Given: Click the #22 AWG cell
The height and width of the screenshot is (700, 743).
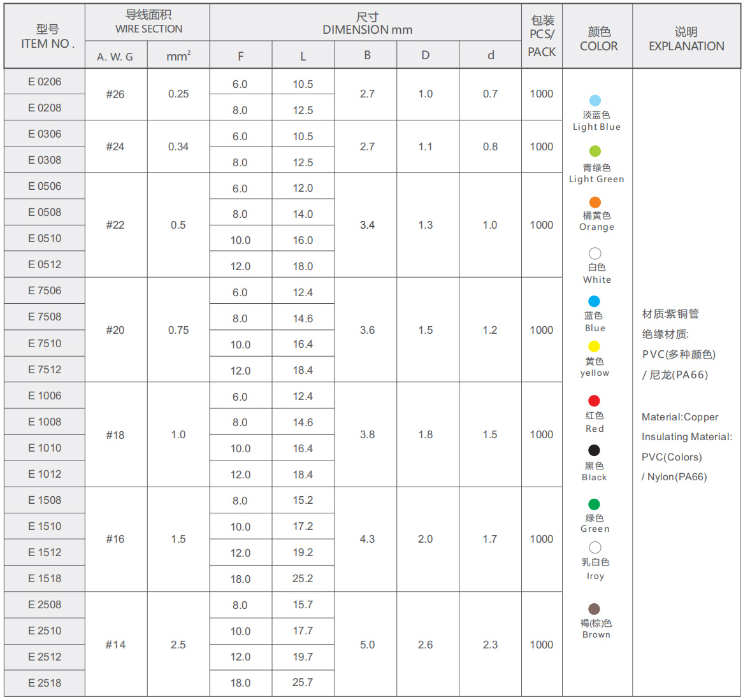Looking at the screenshot, I should click(x=116, y=225).
